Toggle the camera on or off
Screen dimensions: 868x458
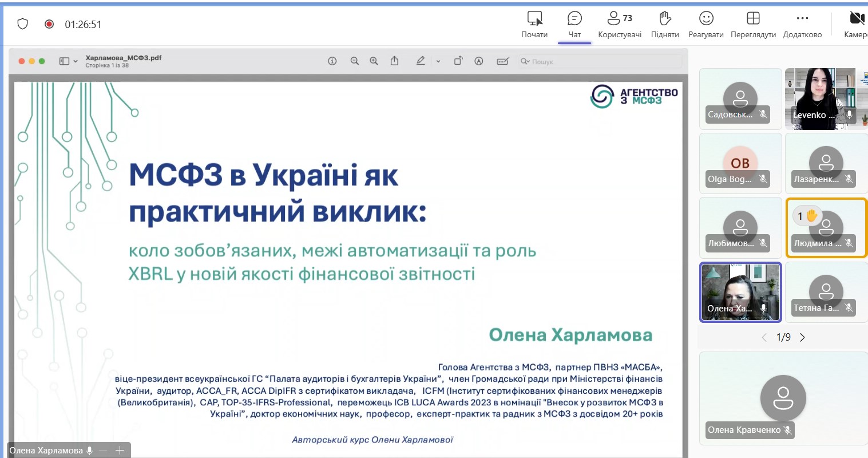coord(856,25)
